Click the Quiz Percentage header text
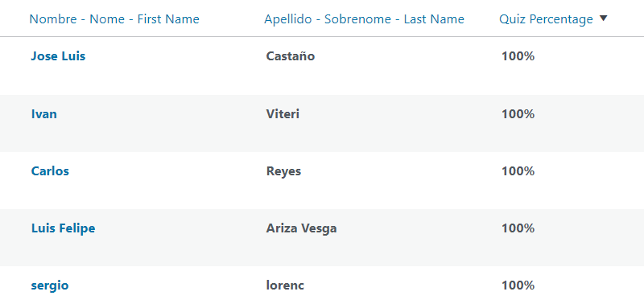The height and width of the screenshot is (308, 644). [546, 18]
